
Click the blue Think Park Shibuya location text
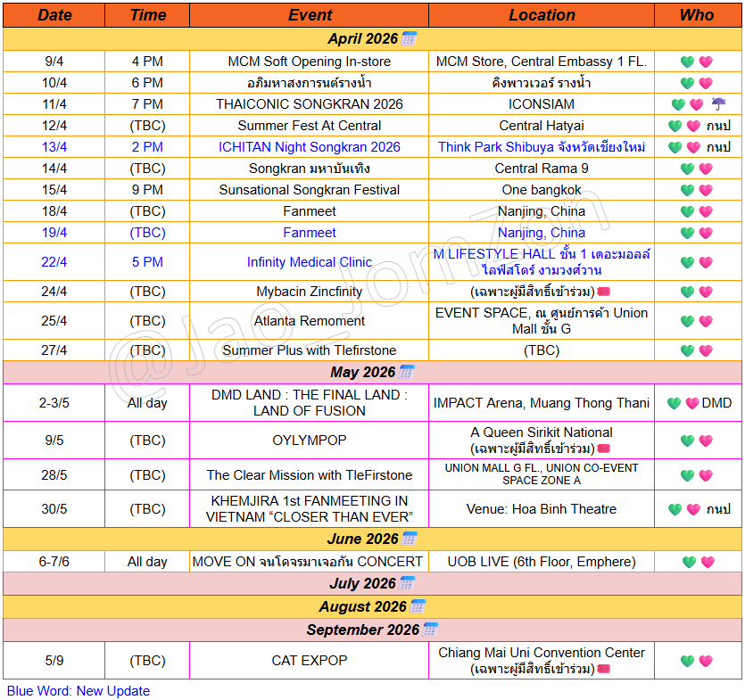click(x=542, y=147)
